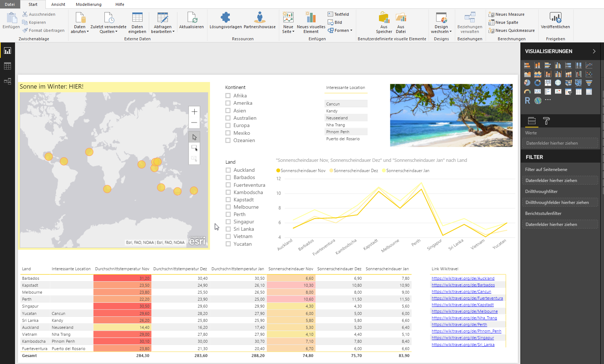The height and width of the screenshot is (364, 604).
Task: Open the wikitravel Fuerteventura link
Action: 467,298
